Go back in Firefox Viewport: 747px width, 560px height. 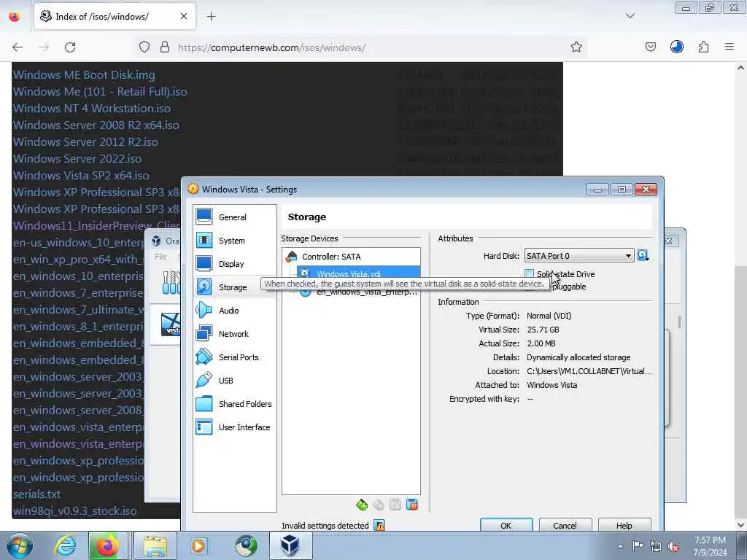click(x=18, y=47)
